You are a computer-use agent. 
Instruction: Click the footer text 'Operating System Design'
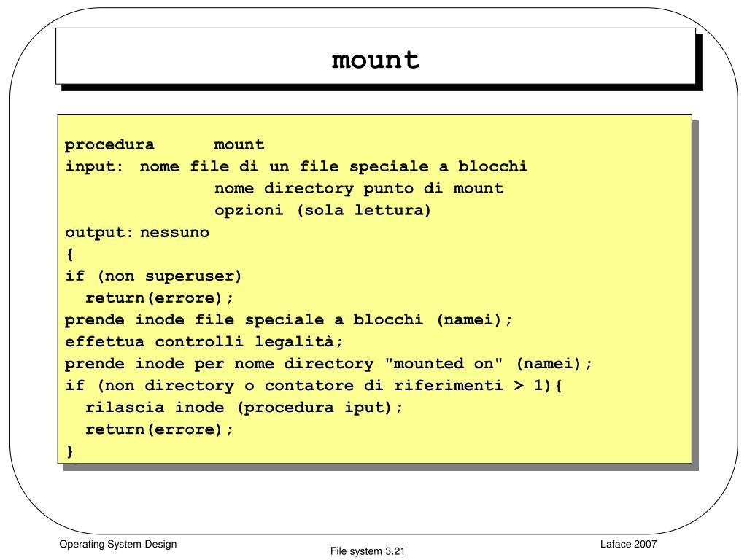(117, 544)
